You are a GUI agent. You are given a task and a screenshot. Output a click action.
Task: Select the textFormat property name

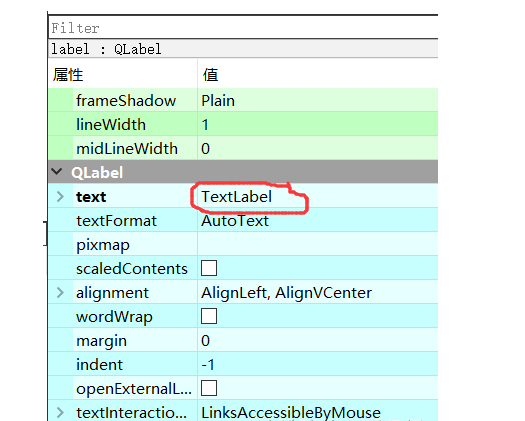pos(116,221)
